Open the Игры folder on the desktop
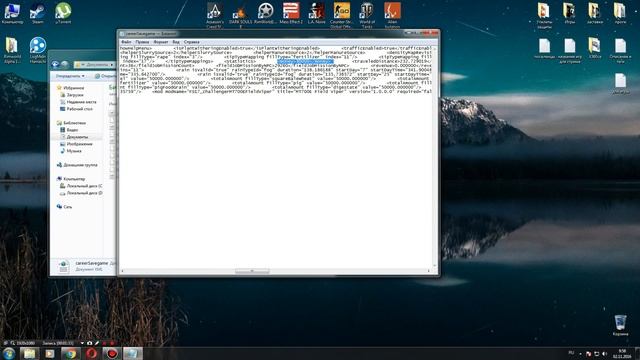Image resolution: width=640 pixels, height=360 pixels. [569, 13]
